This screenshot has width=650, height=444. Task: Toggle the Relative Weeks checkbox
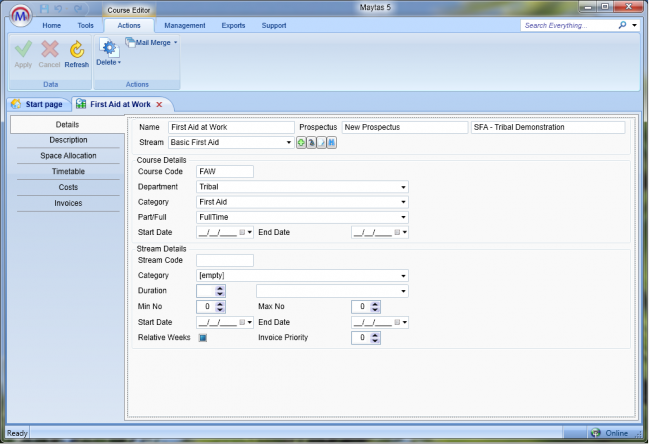[x=202, y=338]
